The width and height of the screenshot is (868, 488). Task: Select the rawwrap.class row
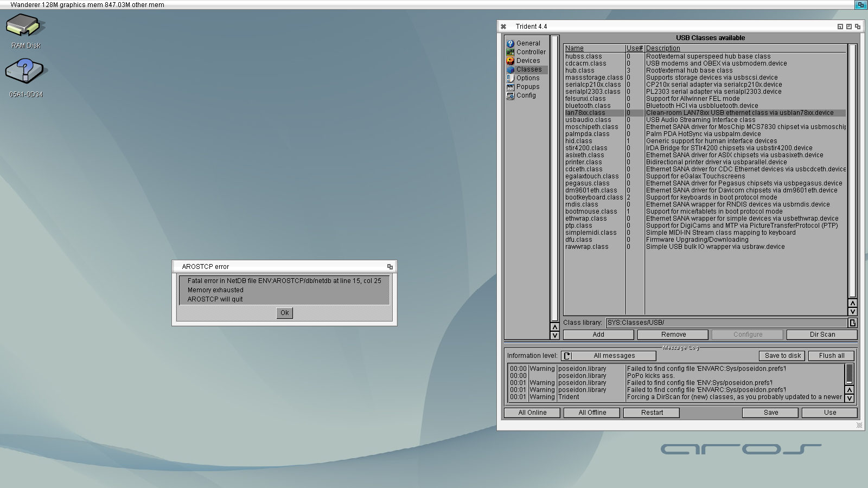pyautogui.click(x=705, y=247)
